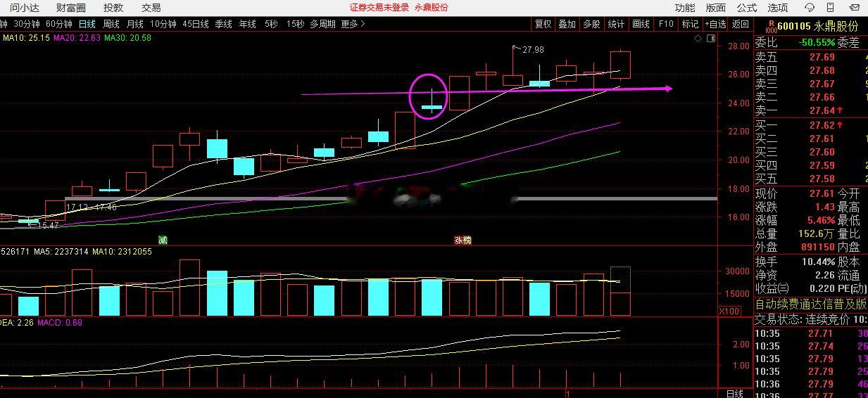
Task: Open F10 company info
Action: 665,24
